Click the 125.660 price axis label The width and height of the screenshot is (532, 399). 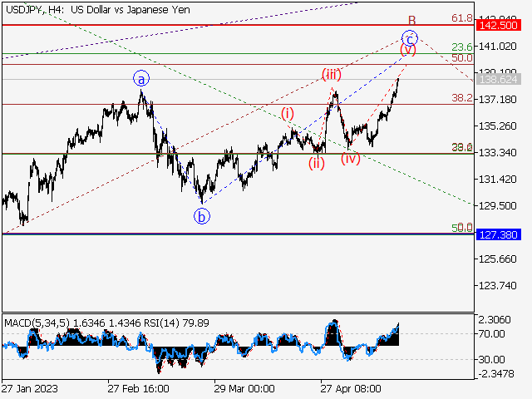[497, 259]
